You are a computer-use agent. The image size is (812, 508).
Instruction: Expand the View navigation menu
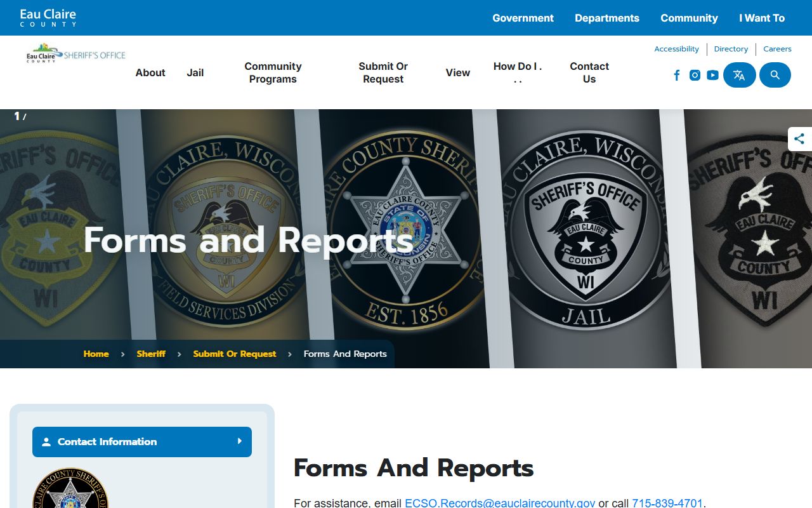[457, 72]
